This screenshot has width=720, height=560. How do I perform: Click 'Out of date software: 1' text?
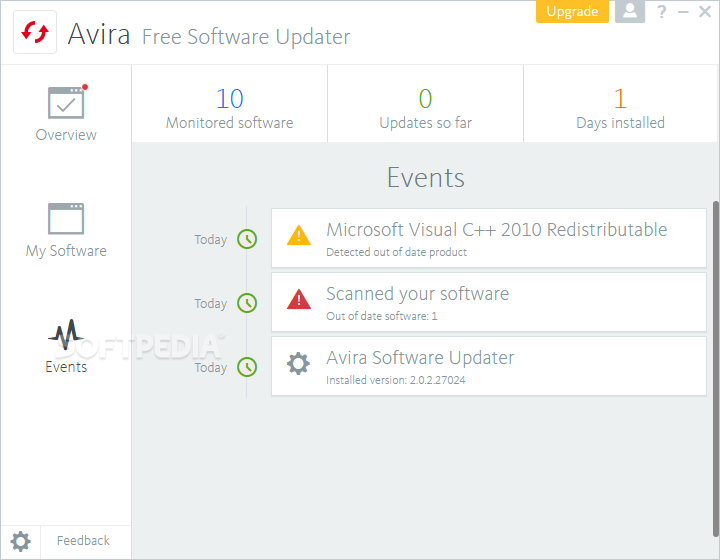coord(382,316)
